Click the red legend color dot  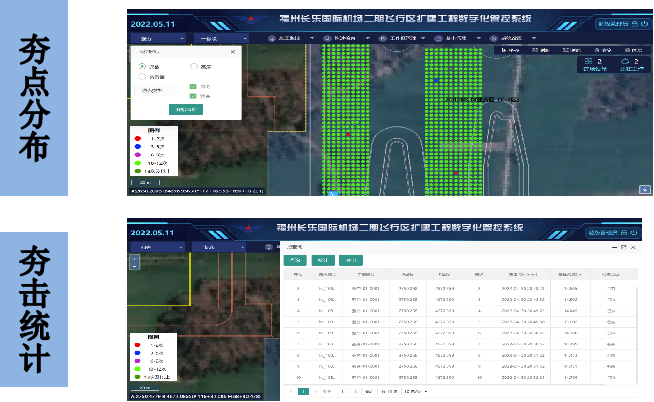coord(140,138)
